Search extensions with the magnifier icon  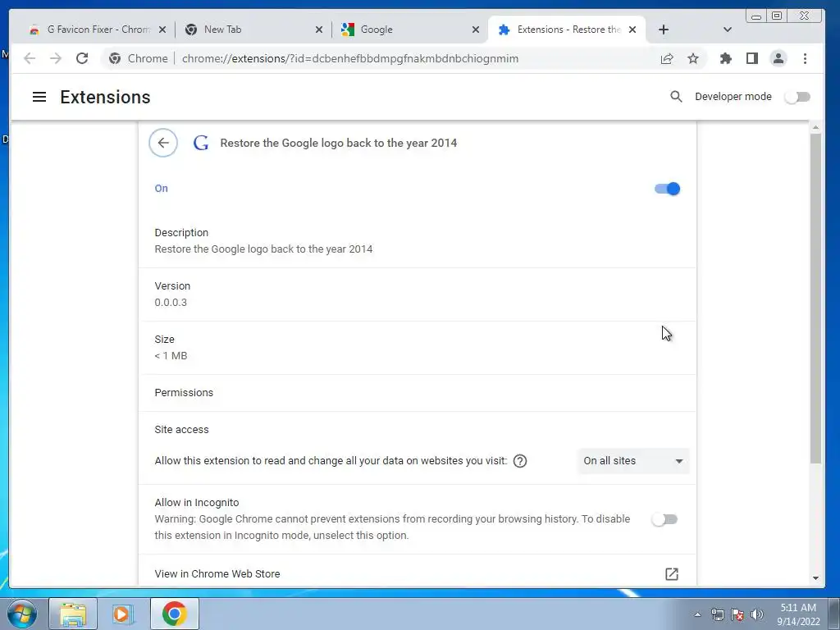(x=676, y=97)
